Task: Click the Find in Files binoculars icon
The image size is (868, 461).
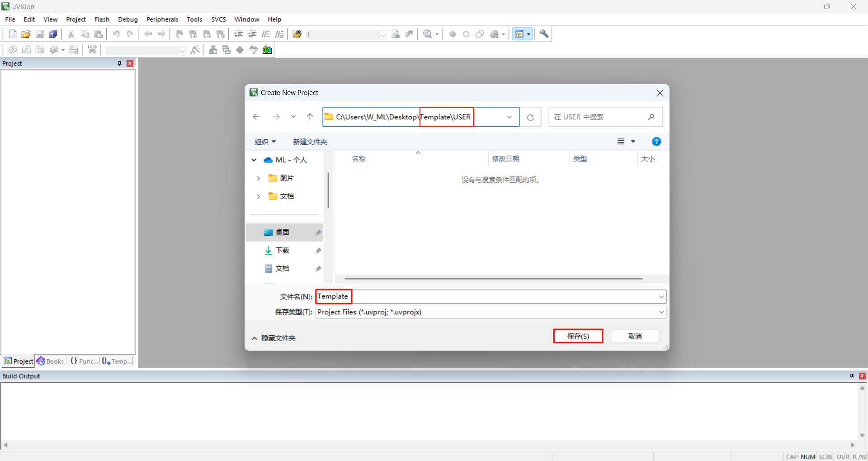Action: point(297,34)
